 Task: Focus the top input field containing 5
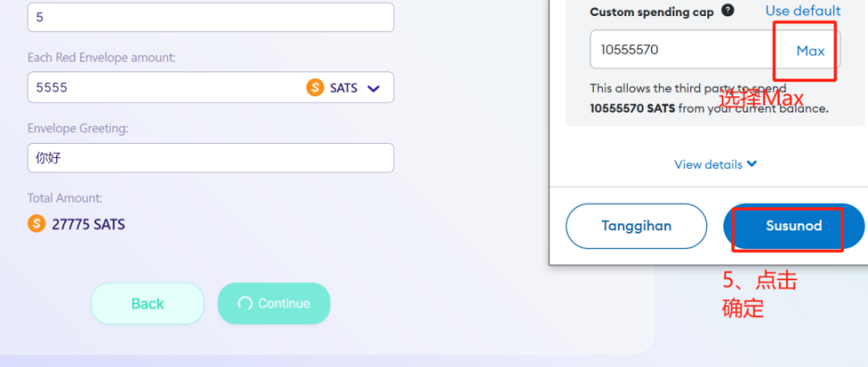click(x=211, y=17)
